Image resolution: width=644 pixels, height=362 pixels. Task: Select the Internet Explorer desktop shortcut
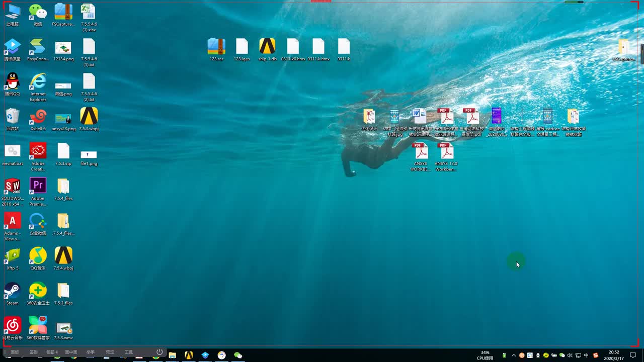point(38,87)
